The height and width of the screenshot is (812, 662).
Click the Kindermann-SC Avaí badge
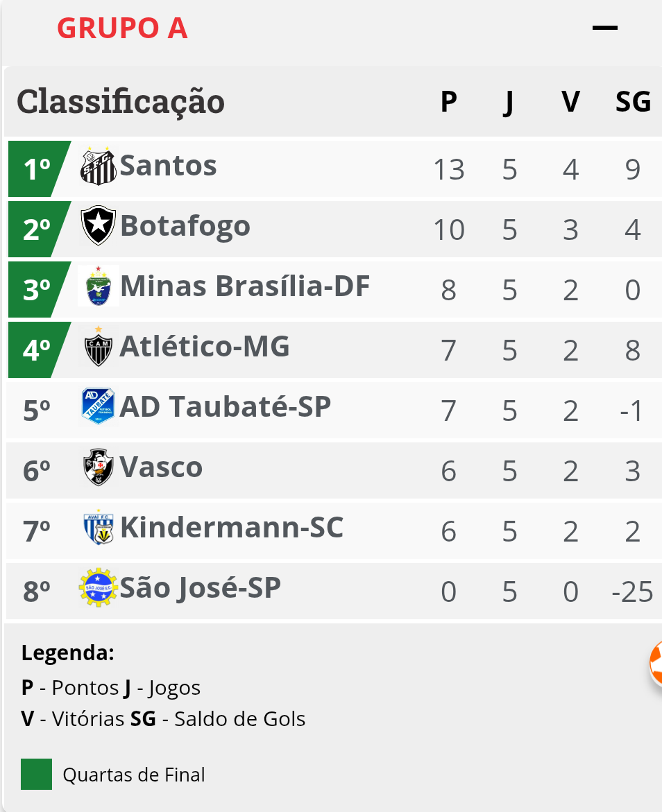[x=99, y=528]
